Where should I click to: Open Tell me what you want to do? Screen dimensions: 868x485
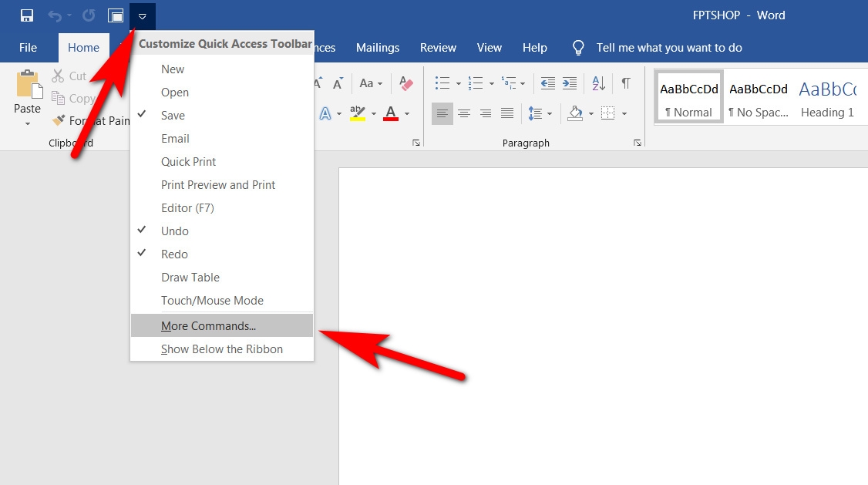click(668, 47)
